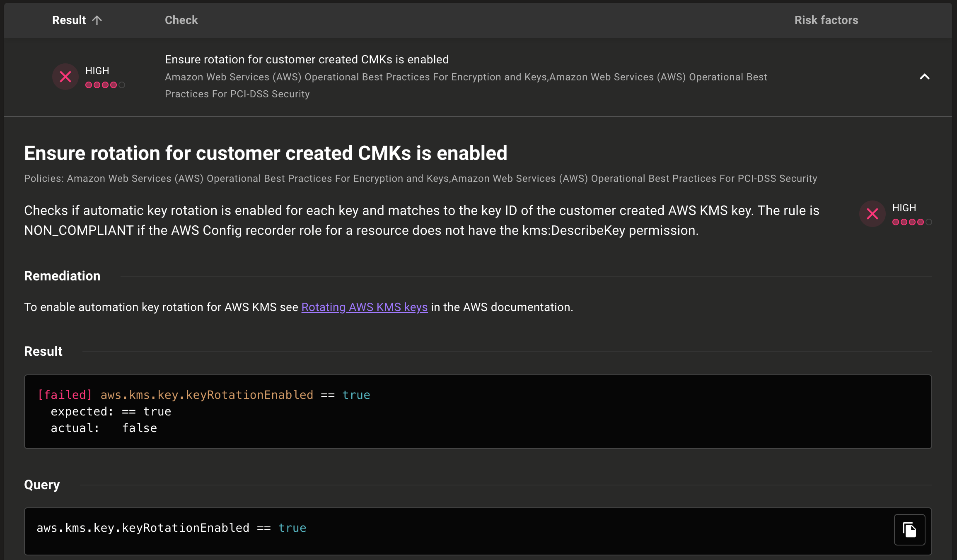
Task: Copy the query with the clipboard icon
Action: 909,530
